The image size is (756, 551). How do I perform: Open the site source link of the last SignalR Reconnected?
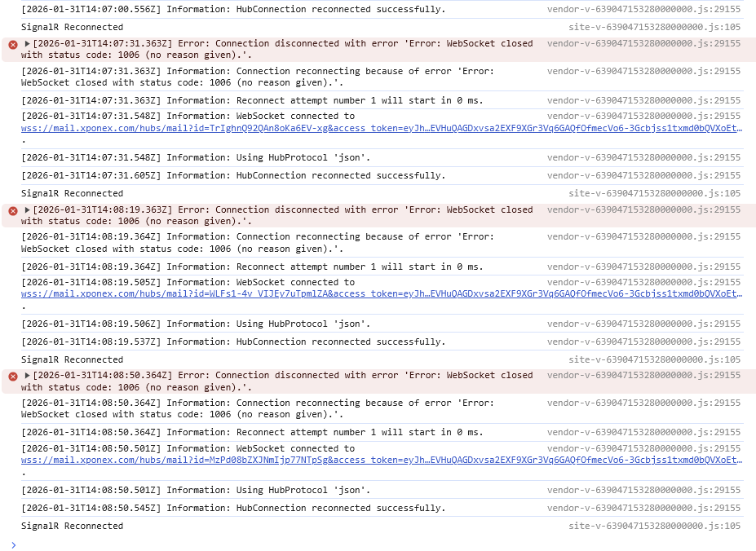coord(654,526)
